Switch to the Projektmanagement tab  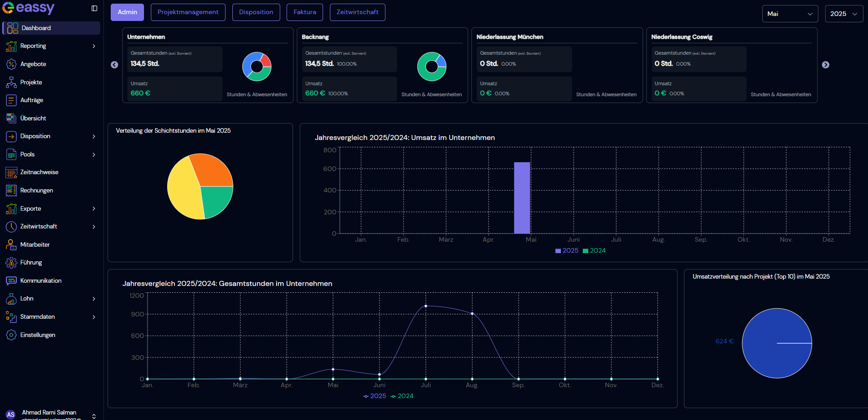188,12
